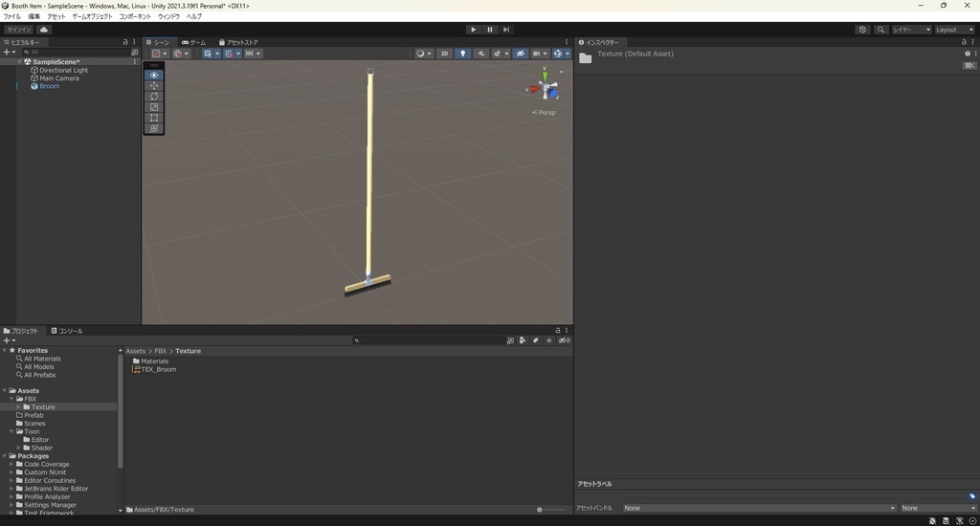Collapse the Assets folder tree
The image size is (980, 526).
point(5,390)
